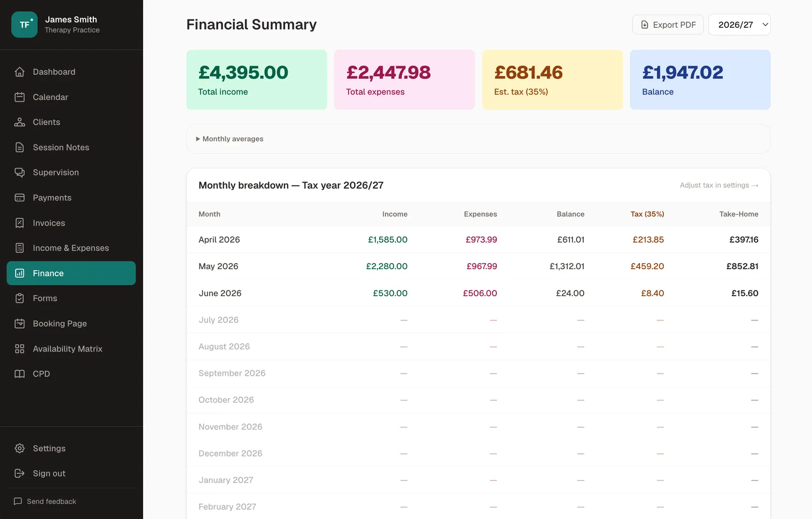Click April balance value £611.01
812x519 pixels.
tap(571, 240)
